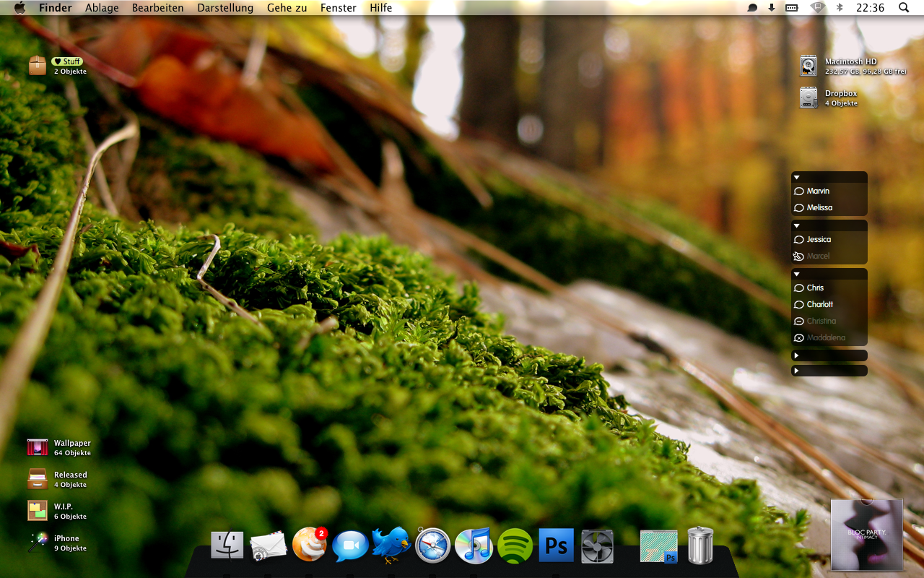Click the Bloc Party album art thumbnail
This screenshot has width=924, height=578.
867,534
